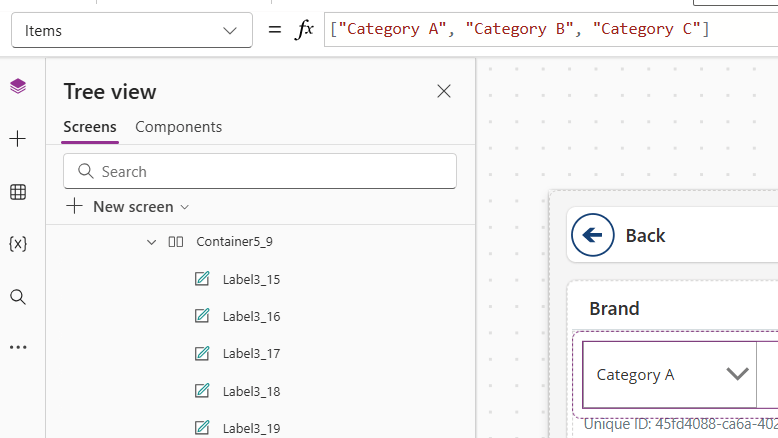Collapse the Container5_9 tree node

click(151, 242)
